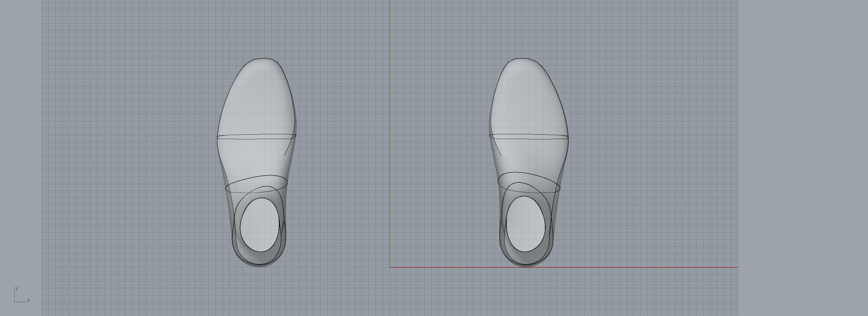Viewport: 868px width, 316px height.
Task: Pick the instep ellipse curve on left last
Action: pyautogui.click(x=256, y=178)
